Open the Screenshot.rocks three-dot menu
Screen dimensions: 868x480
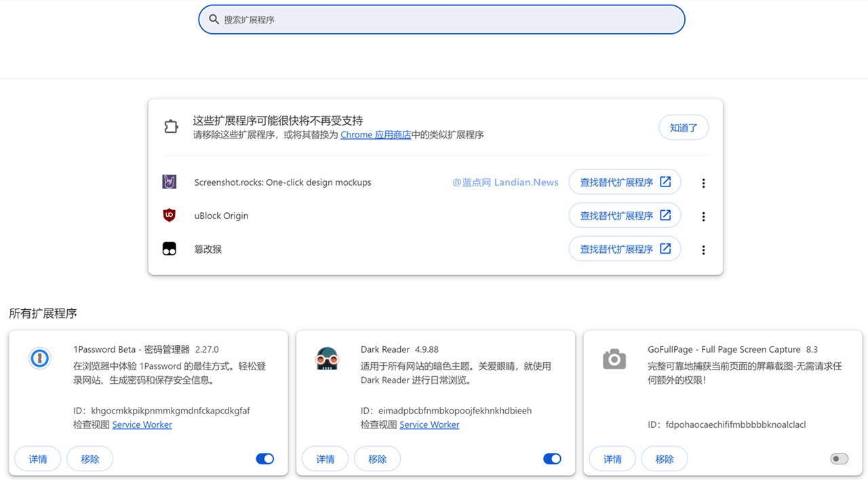[703, 182]
